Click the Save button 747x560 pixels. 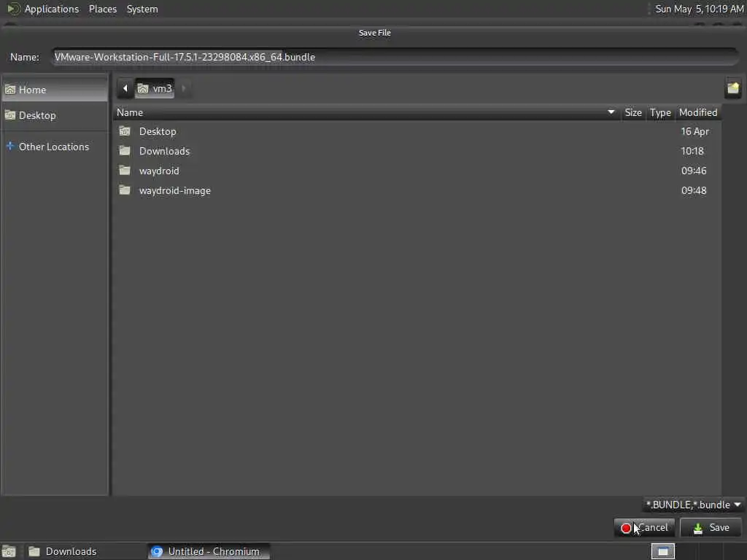(x=711, y=528)
